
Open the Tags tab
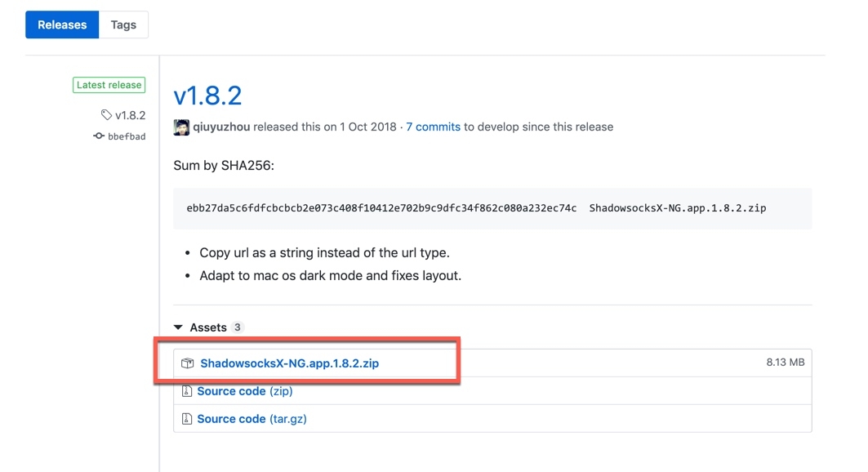pos(123,24)
